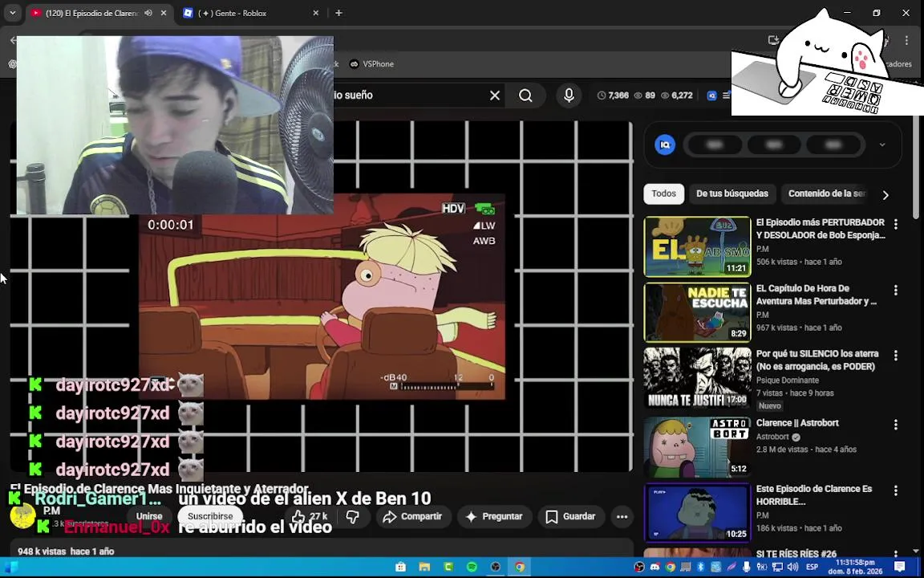Open the system volume tray icon
Image resolution: width=924 pixels, height=578 pixels.
coord(792,568)
